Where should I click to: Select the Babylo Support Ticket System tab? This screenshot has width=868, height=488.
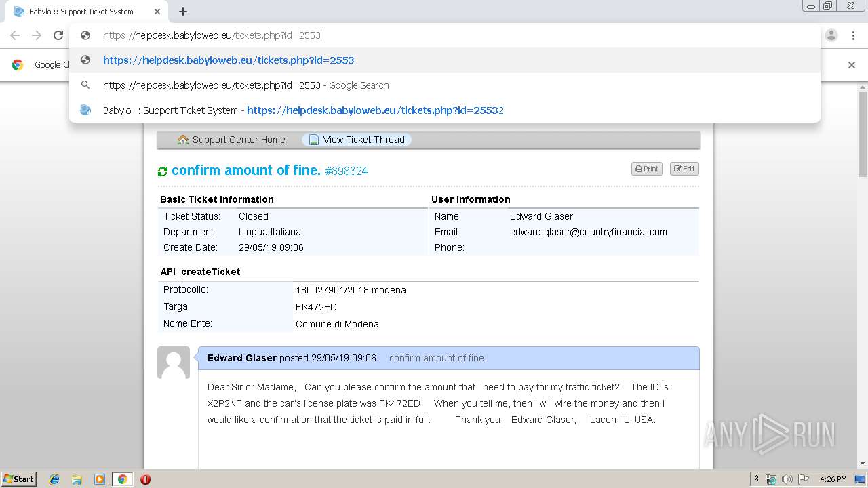(x=87, y=12)
